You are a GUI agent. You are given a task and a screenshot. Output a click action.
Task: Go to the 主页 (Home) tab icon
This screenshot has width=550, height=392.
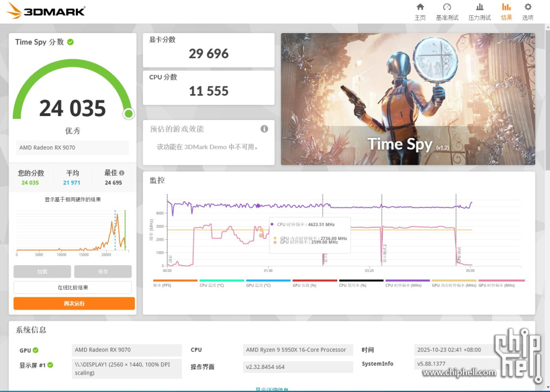(x=420, y=7)
